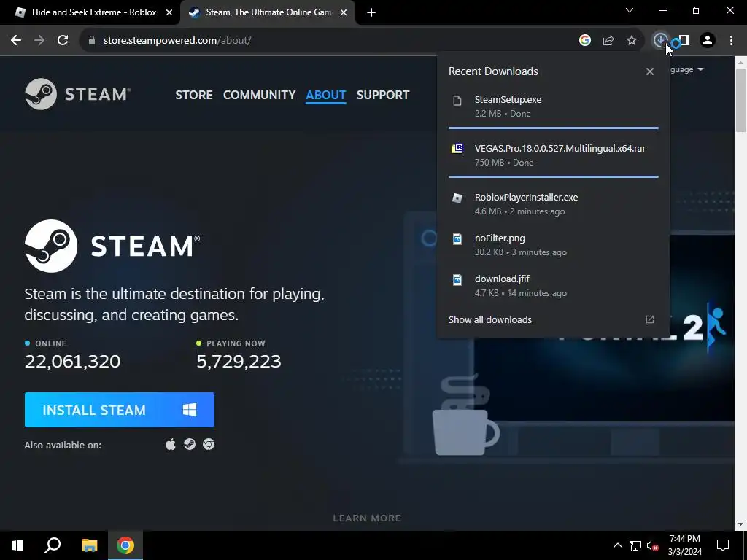Viewport: 747px width, 560px height.
Task: Click the Google icon in address bar
Action: tap(585, 41)
